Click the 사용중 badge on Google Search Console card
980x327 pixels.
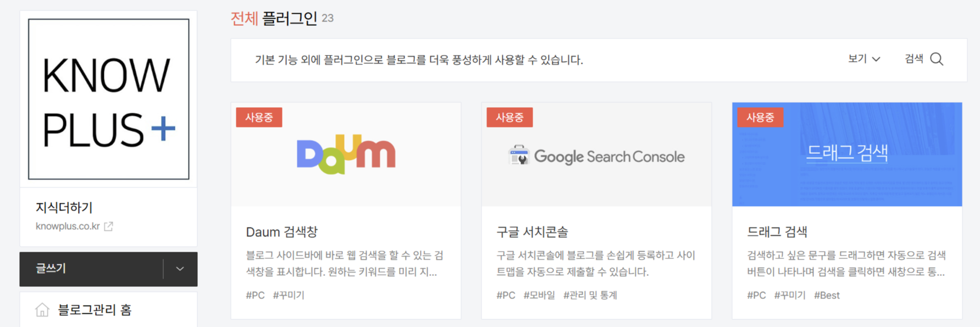[510, 117]
